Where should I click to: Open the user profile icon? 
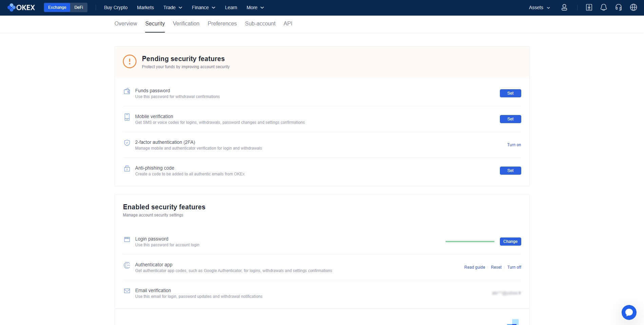pyautogui.click(x=564, y=7)
